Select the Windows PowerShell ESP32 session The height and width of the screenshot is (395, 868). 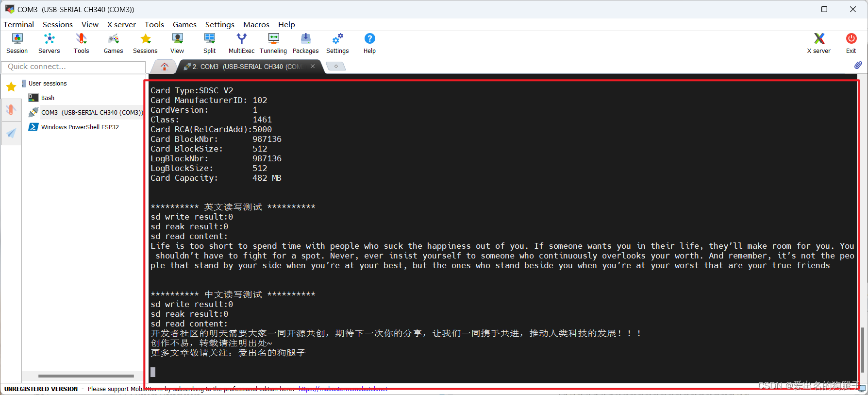coord(74,127)
